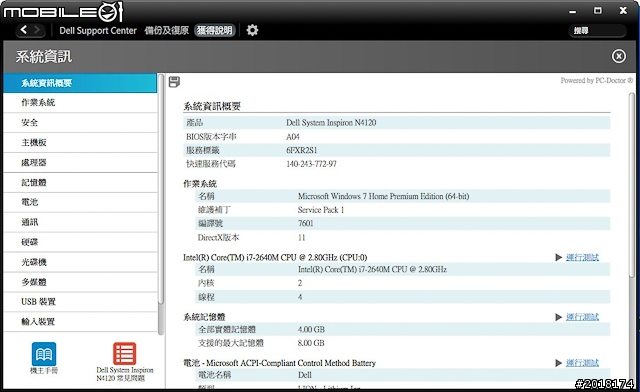Image resolution: width=640 pixels, height=392 pixels.
Task: Open the USB 裝置 sidebar entry
Action: click(x=80, y=302)
